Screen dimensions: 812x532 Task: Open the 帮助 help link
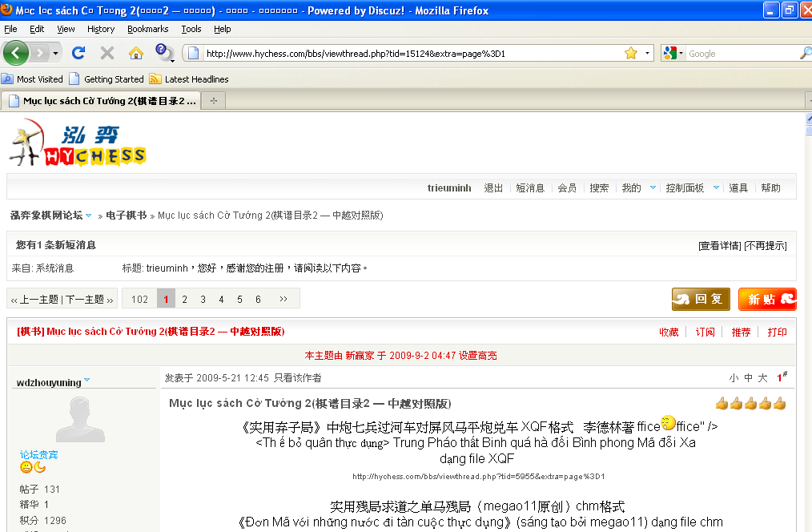click(770, 188)
